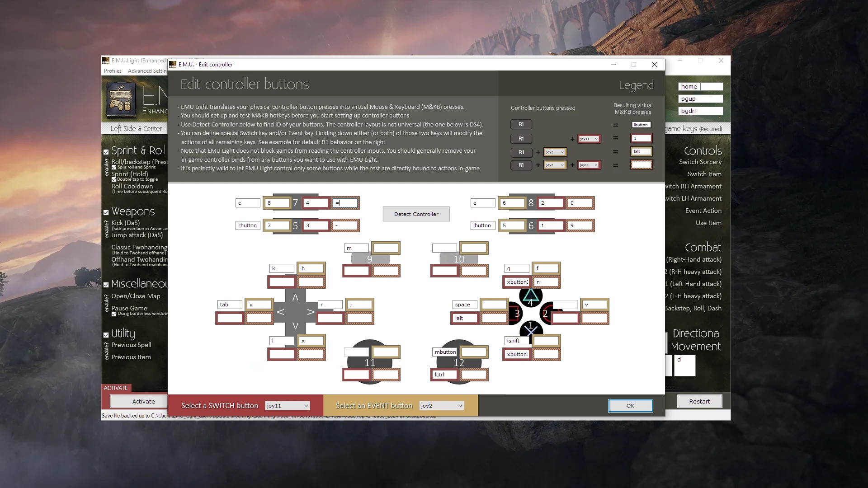Click the D-pad up field containing 'k'
The width and height of the screenshot is (868, 488).
pyautogui.click(x=282, y=268)
